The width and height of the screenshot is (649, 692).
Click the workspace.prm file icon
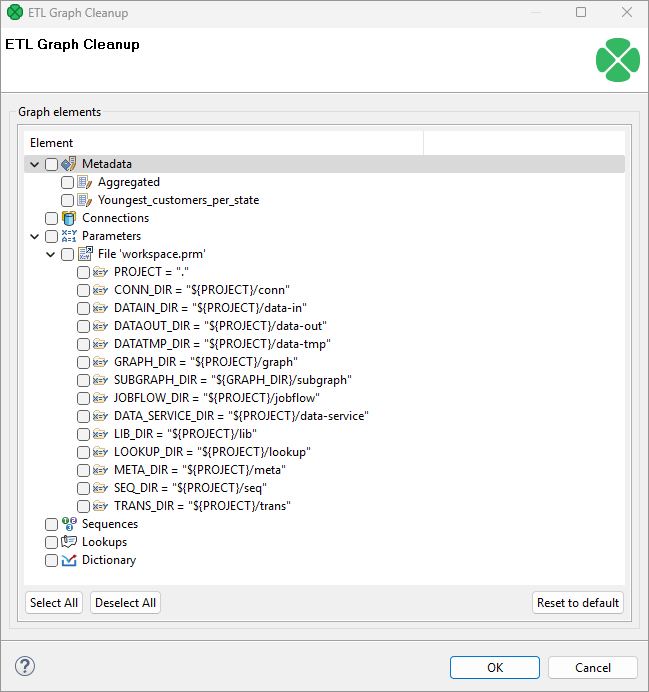[x=85, y=254]
